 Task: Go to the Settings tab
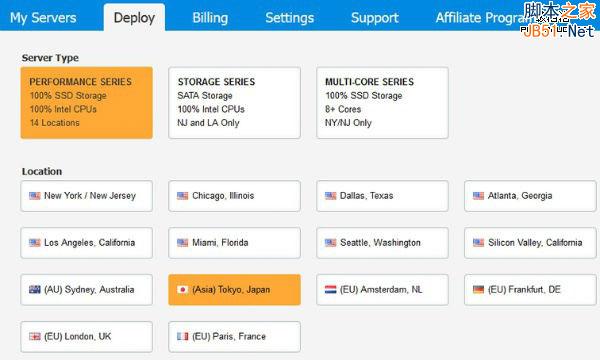(290, 18)
